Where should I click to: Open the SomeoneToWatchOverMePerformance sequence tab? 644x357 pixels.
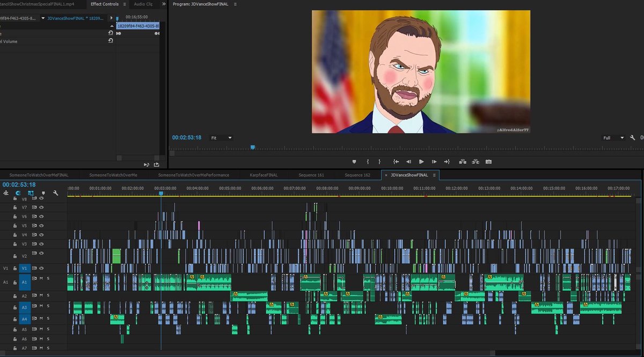[x=194, y=175]
